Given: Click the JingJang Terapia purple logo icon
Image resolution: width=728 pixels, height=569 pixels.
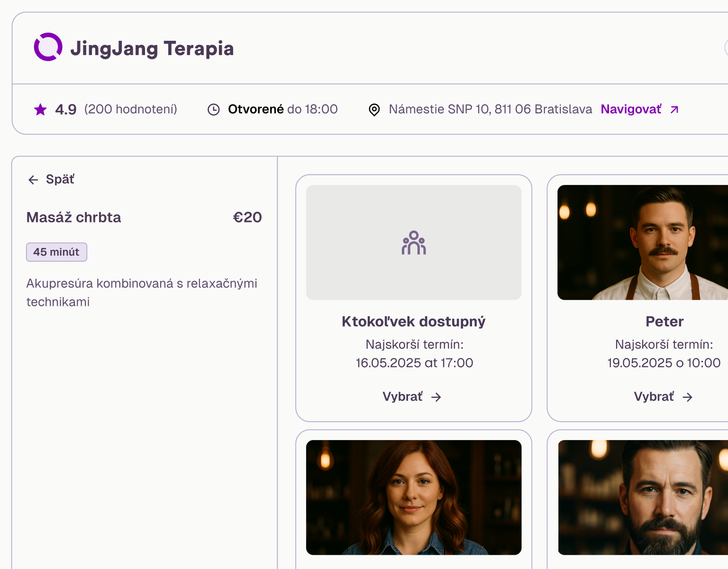Looking at the screenshot, I should 48,47.
